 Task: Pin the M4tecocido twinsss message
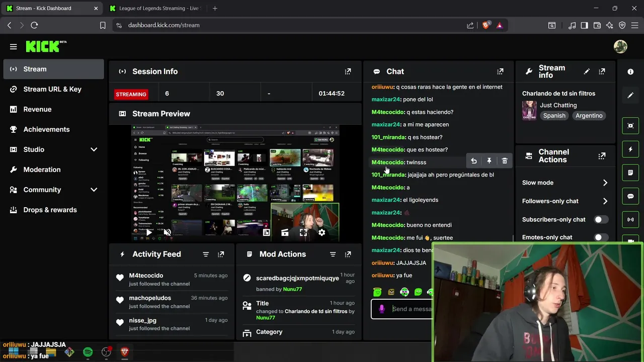point(489,161)
